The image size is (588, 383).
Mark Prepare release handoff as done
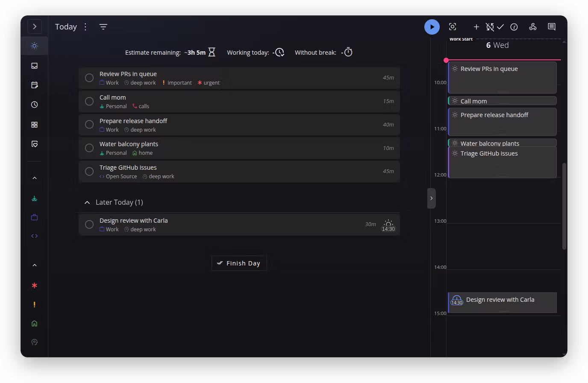(89, 124)
